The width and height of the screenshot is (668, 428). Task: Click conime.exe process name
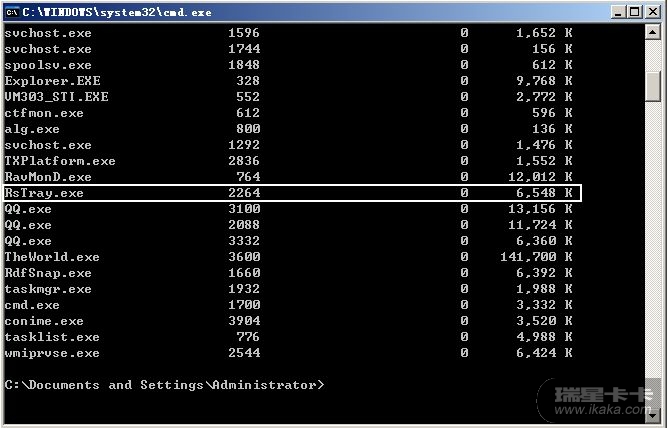tap(44, 321)
